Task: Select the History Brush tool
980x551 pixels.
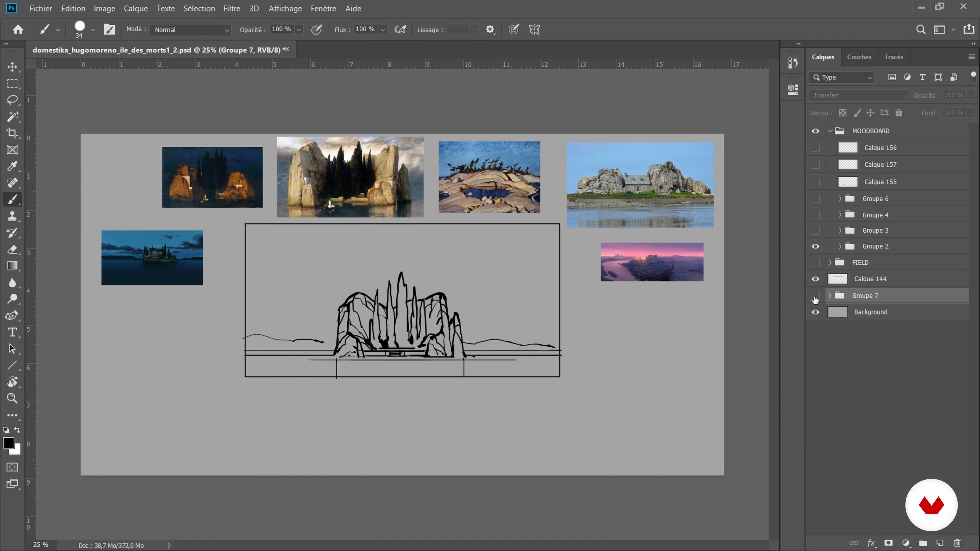Action: 12,233
